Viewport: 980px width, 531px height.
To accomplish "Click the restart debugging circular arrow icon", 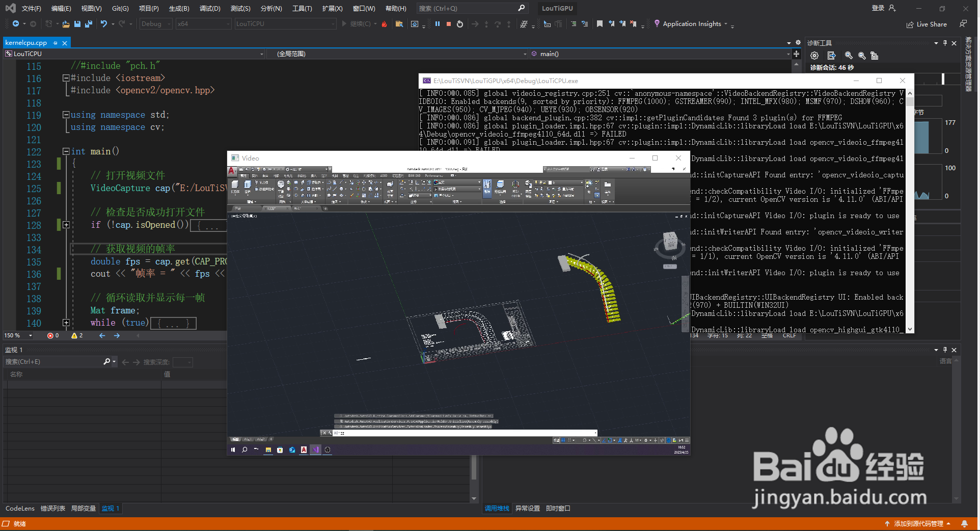I will (x=460, y=23).
